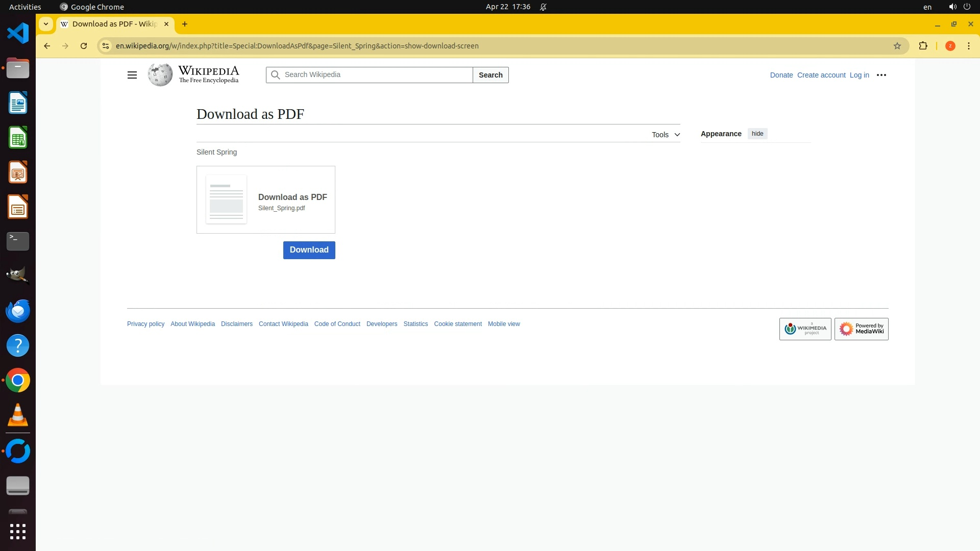Open the Chrome Extensions puzzle icon
This screenshot has width=980, height=551.
pos(923,46)
